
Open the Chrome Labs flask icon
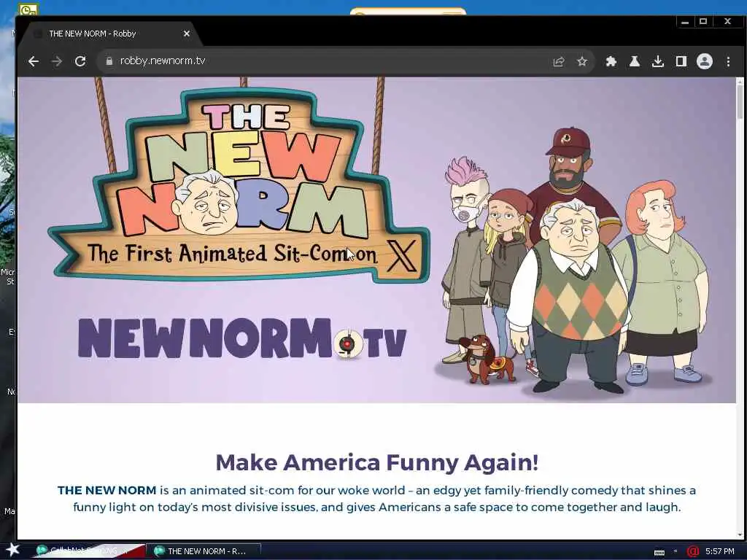pyautogui.click(x=635, y=61)
